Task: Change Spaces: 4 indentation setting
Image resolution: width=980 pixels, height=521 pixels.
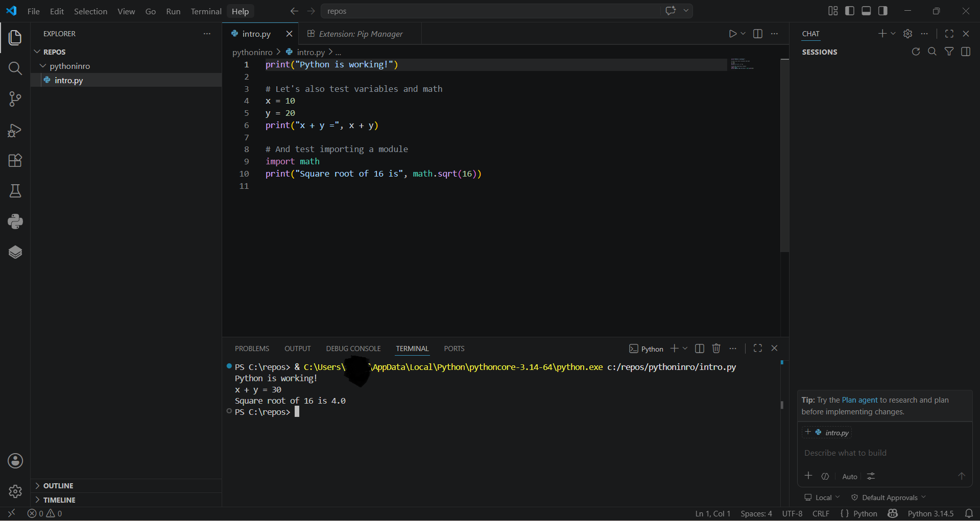Action: [756, 514]
